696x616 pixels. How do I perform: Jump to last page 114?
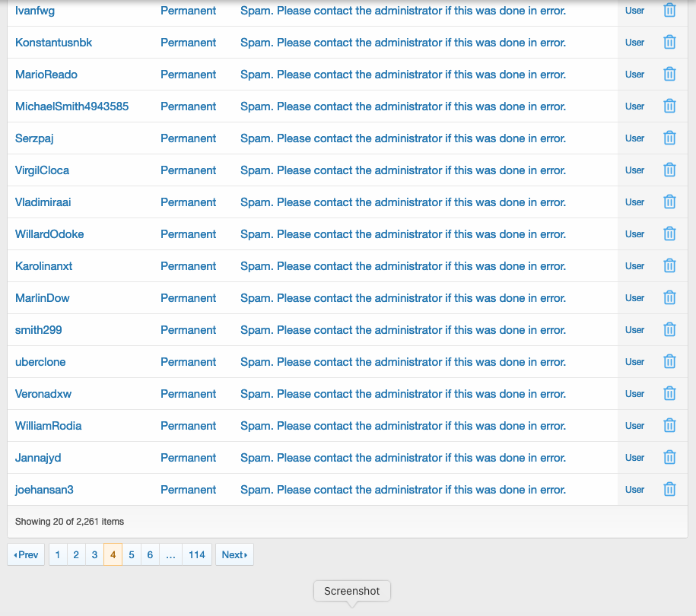[197, 555]
